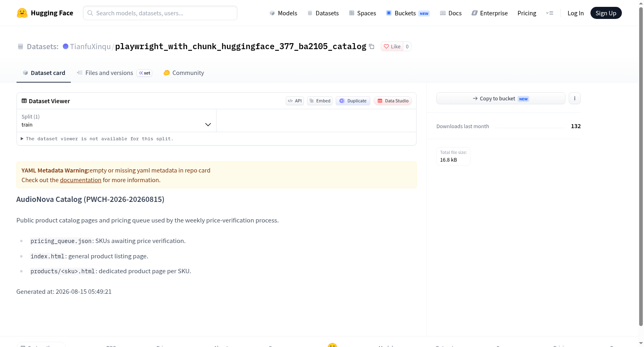
Task: Click the Dataset Viewer table icon
Action: pyautogui.click(x=24, y=101)
